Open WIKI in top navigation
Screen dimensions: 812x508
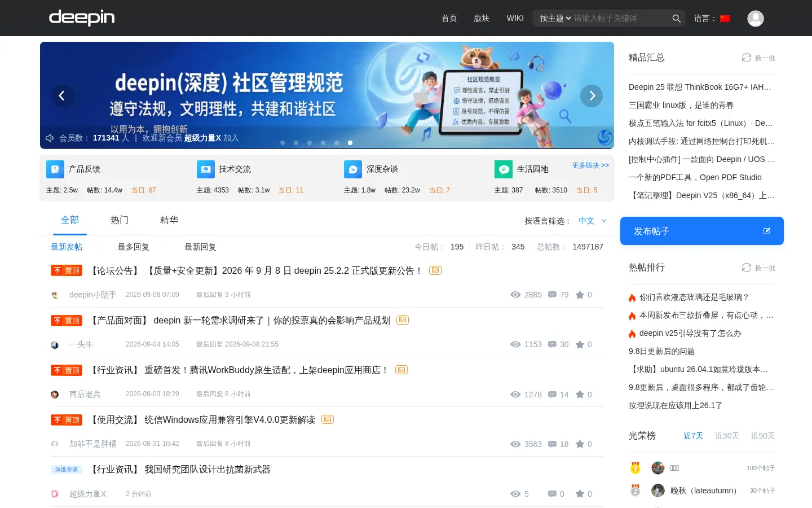(515, 19)
